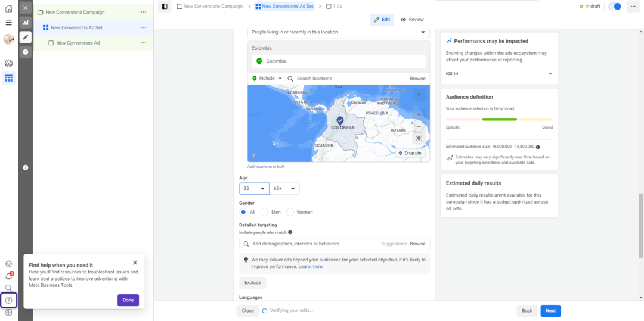Click the Next button

550,311
